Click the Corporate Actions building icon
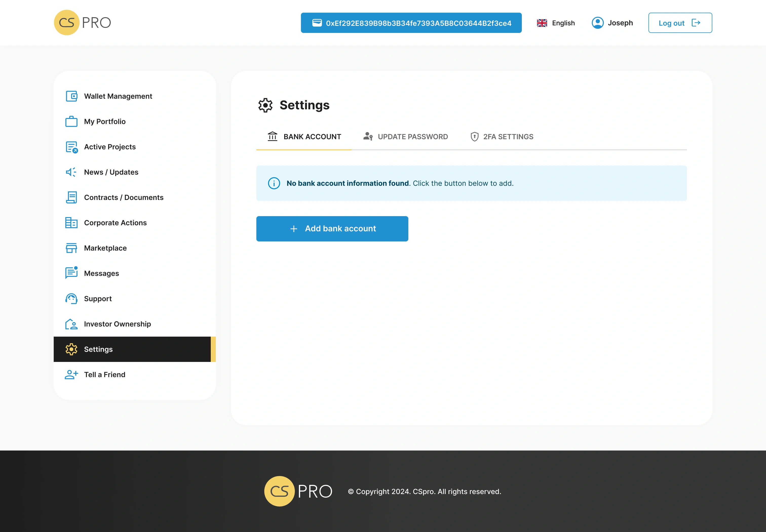 coord(71,223)
